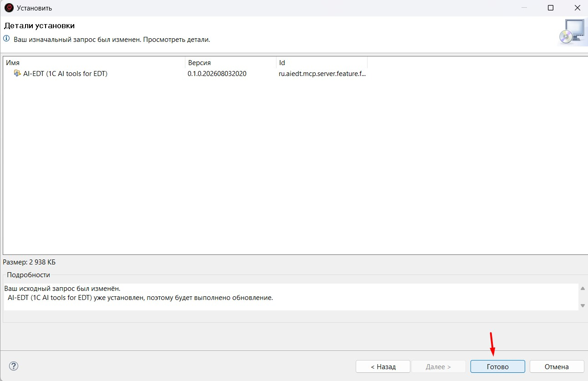Screen dimensions: 588x381
Task: Click the 'уже установлен, поэтому будет выполнено обновление' line
Action: 140,298
